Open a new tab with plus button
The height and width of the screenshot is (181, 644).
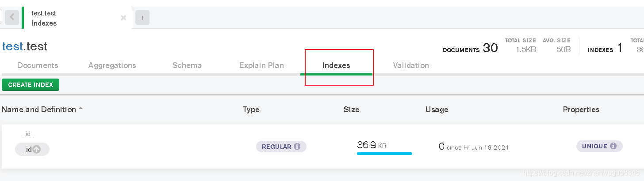tap(142, 18)
